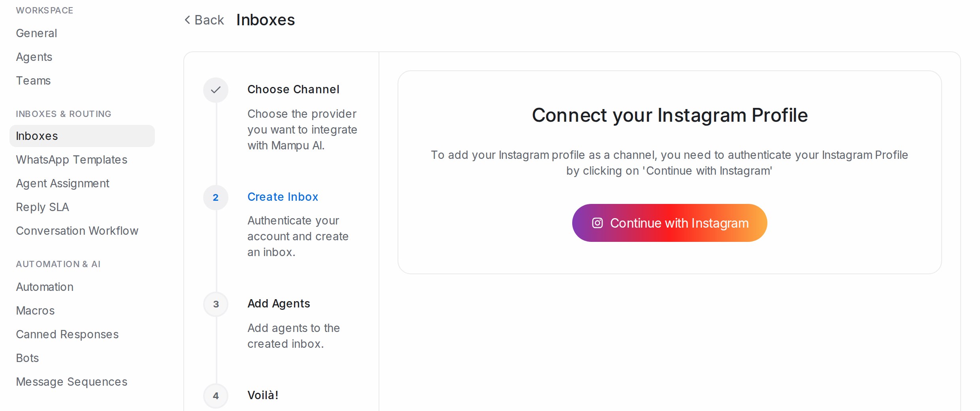Open Macros in the sidebar
980x411 pixels.
click(82, 311)
